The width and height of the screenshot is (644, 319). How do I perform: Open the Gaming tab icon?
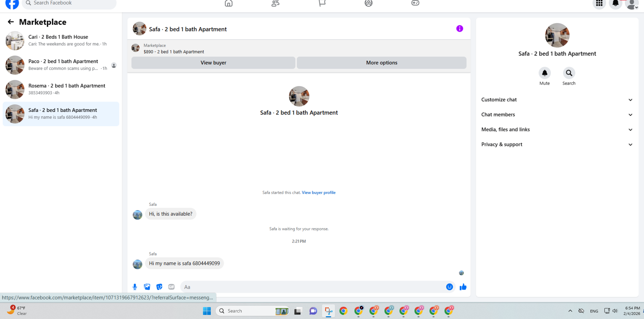click(x=415, y=3)
